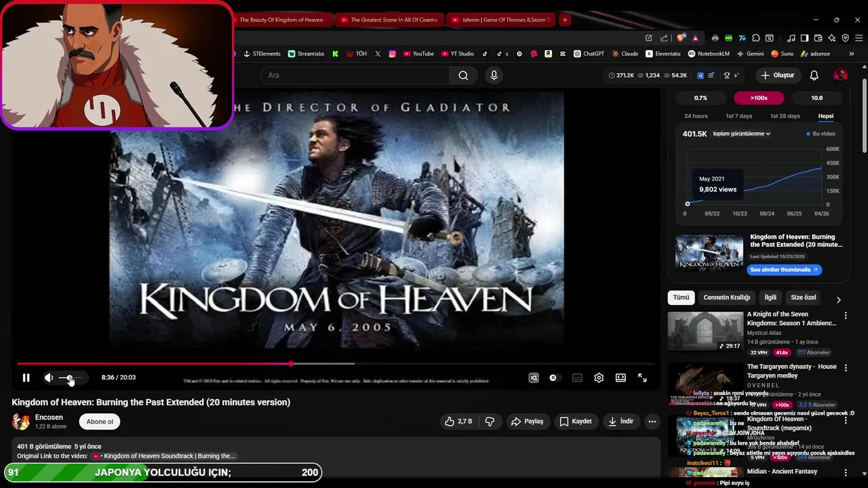The width and height of the screenshot is (868, 488).
Task: Switch to The Beauty Of Kingdom of Heaven tab
Action: coord(282,20)
